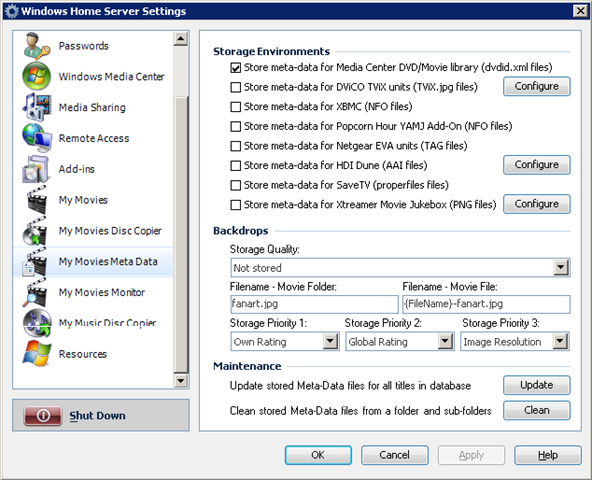Viewport: 592px width, 480px height.
Task: Select the Remote Access globe icon
Action: point(37,138)
